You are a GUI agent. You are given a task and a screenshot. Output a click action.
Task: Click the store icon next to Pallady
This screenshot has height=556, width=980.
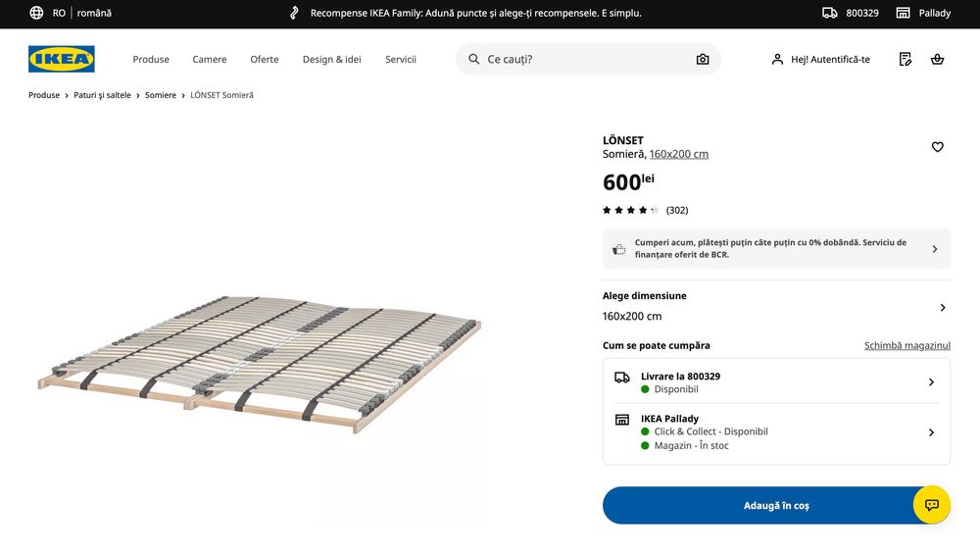point(903,13)
